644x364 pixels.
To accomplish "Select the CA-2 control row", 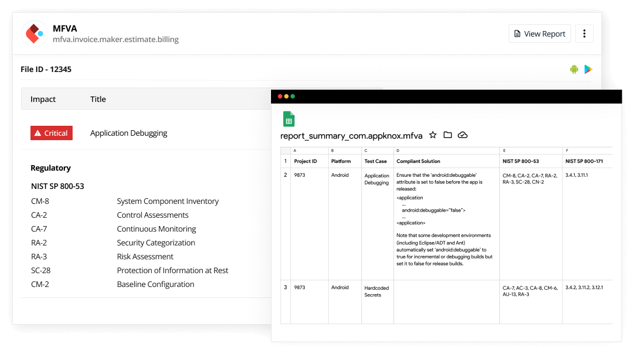I will coord(110,215).
